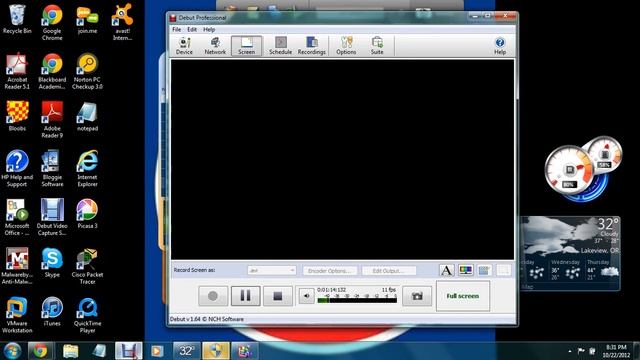This screenshot has width=640, height=360.
Task: Open notepad desktop shortcut
Action: tap(87, 116)
